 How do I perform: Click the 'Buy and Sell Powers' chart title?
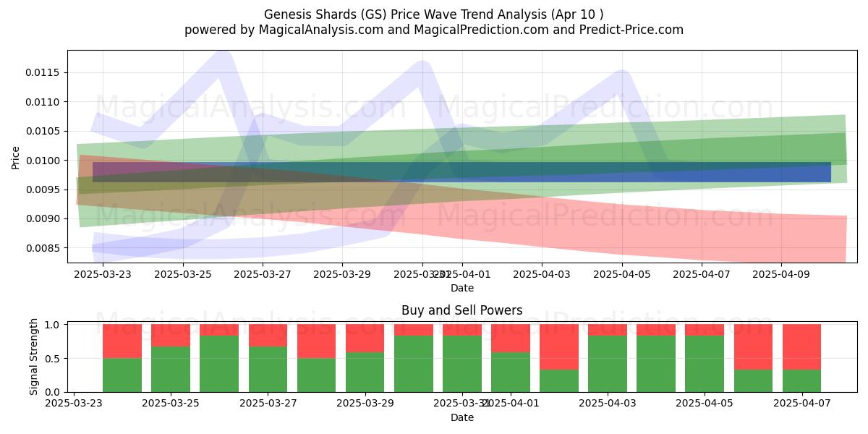pos(462,310)
